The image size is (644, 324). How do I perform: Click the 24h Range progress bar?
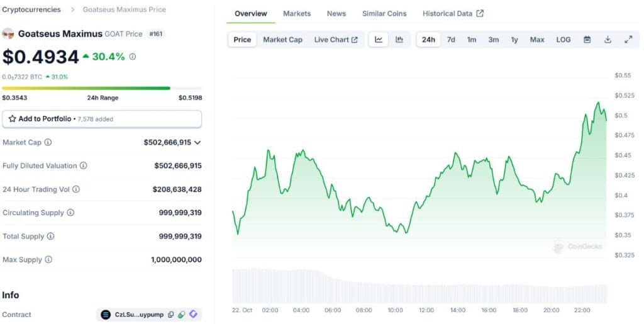[102, 88]
